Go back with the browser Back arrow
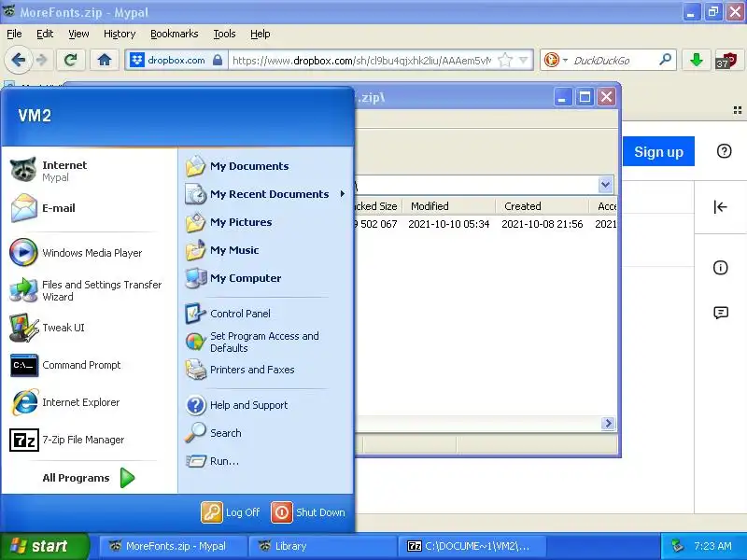The height and width of the screenshot is (560, 747). point(18,60)
